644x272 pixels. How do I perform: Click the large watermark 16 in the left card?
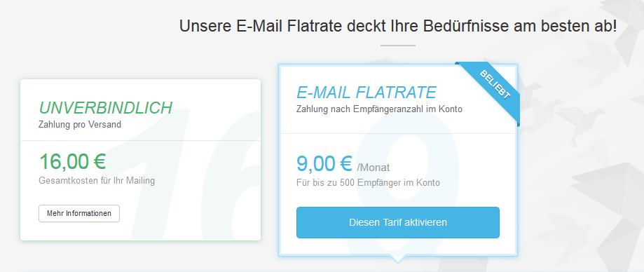(197, 177)
